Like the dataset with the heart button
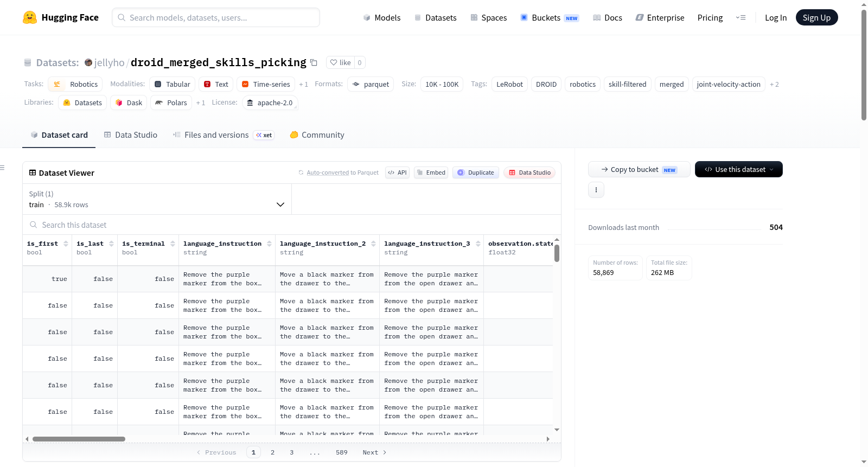The width and height of the screenshot is (868, 467). [340, 62]
